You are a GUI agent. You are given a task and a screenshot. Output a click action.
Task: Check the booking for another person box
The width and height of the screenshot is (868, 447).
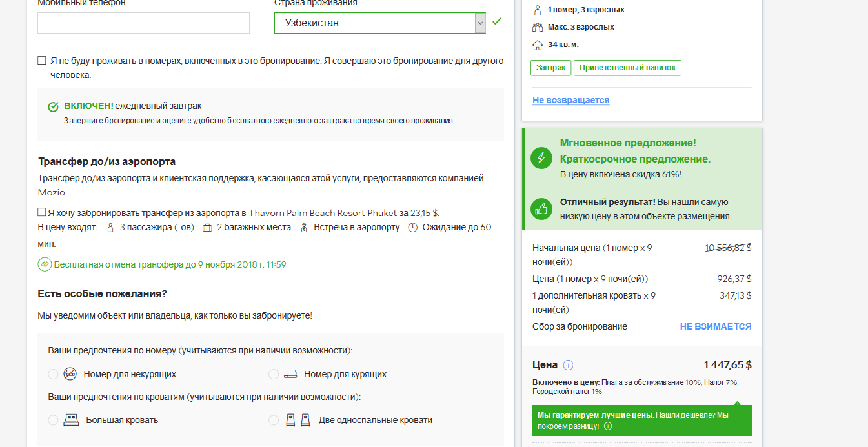(x=42, y=61)
